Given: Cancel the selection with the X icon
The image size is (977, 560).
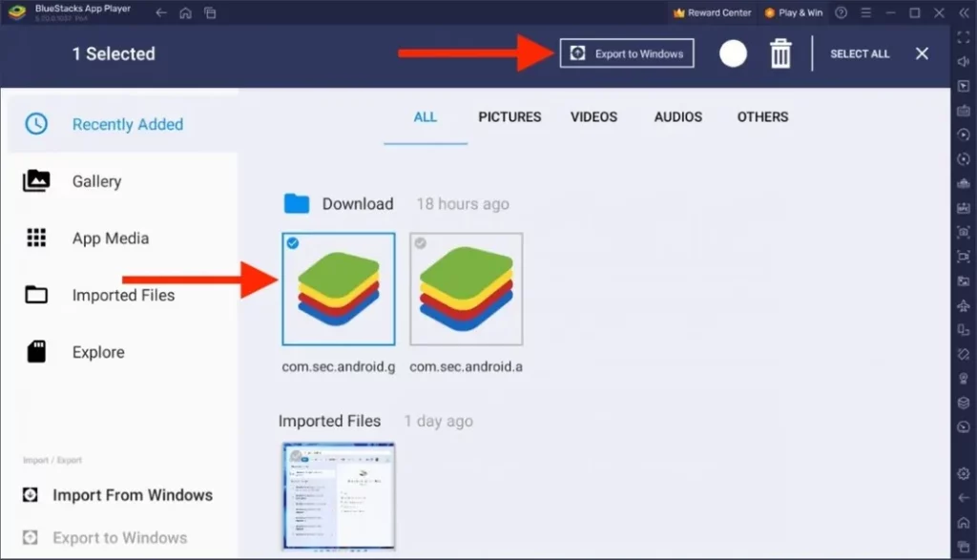Looking at the screenshot, I should pyautogui.click(x=923, y=54).
